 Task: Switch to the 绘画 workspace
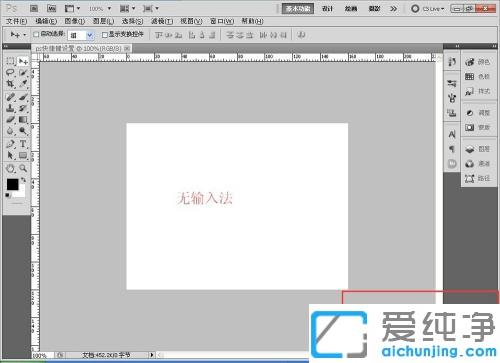(x=351, y=9)
